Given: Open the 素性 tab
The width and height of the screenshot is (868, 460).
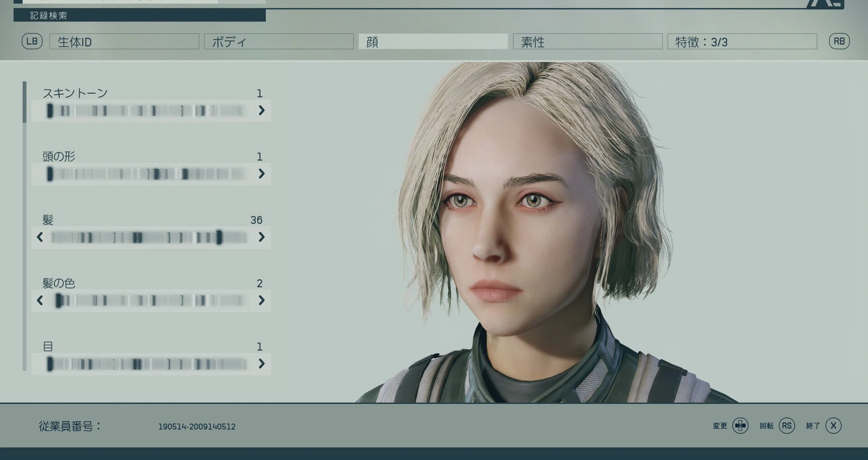Looking at the screenshot, I should [588, 42].
